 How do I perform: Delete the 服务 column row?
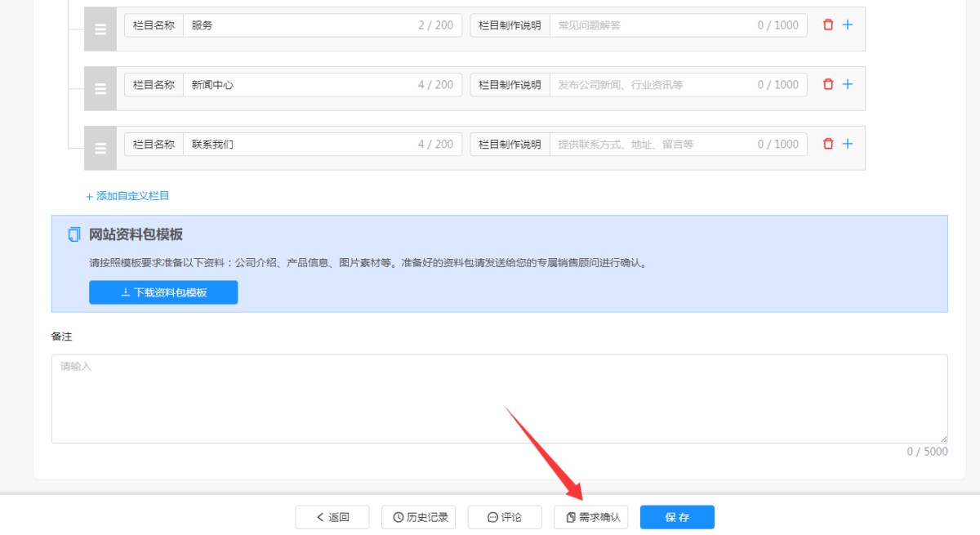click(x=828, y=25)
